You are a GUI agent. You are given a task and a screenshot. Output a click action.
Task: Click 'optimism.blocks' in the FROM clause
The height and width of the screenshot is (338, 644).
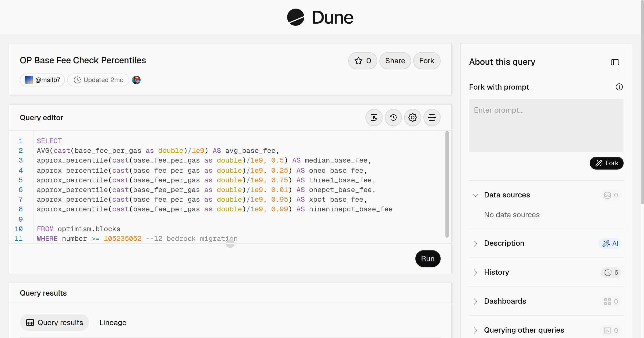tap(89, 229)
